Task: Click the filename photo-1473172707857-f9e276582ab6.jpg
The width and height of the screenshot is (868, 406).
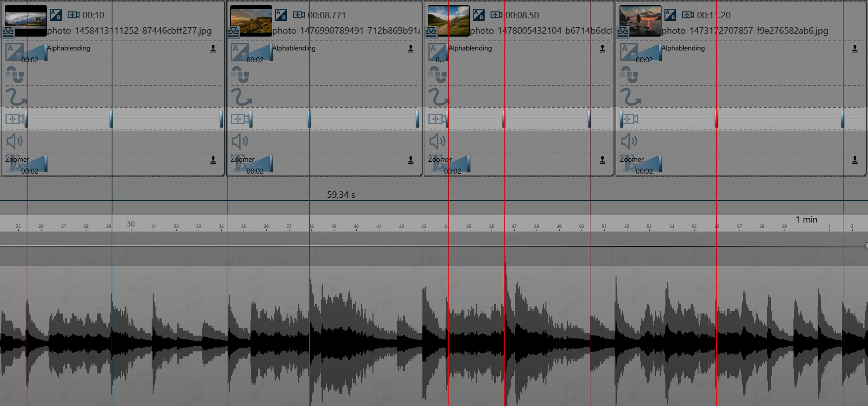Action: [745, 31]
